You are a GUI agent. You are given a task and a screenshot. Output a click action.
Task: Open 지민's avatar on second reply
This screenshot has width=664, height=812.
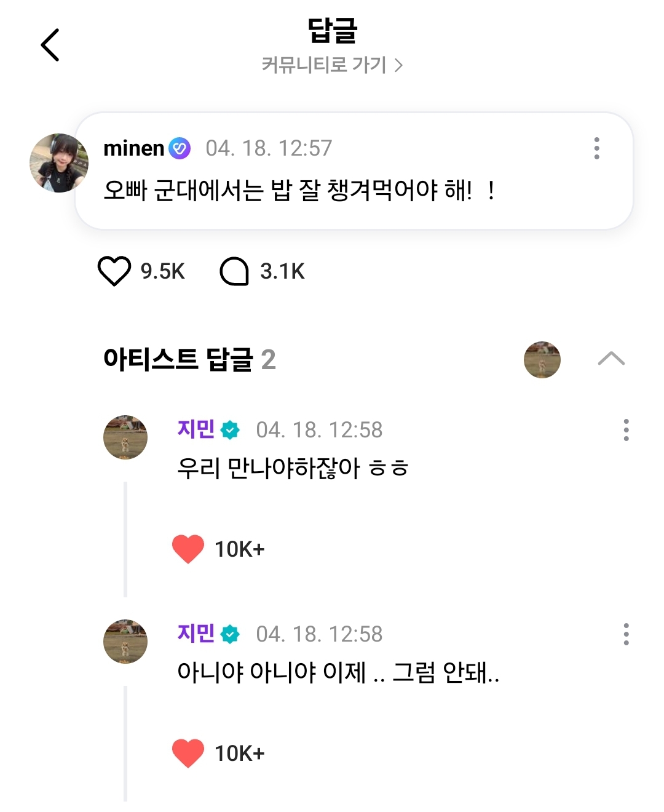[125, 642]
